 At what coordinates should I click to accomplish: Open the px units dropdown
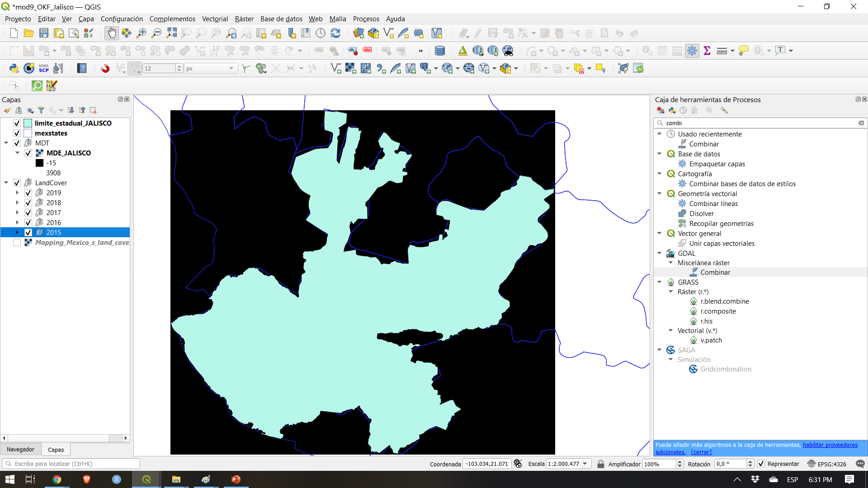coord(231,68)
